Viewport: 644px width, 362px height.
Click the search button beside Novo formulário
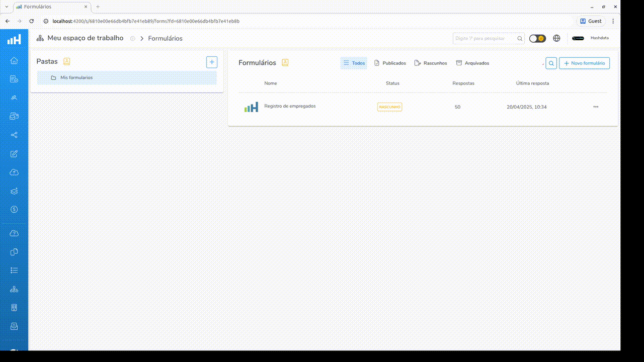551,63
